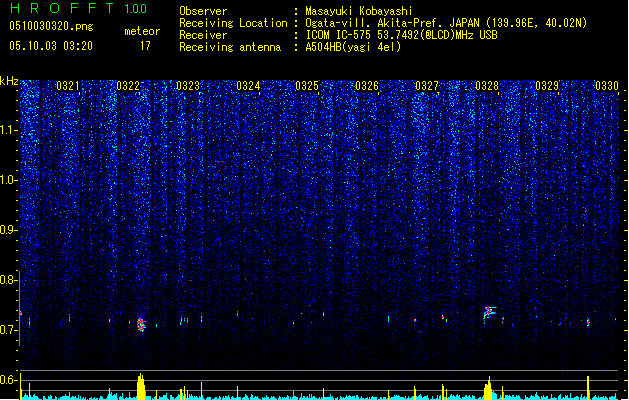The image size is (629, 400).
Task: Click the 0325 time marker
Action: [x=307, y=85]
